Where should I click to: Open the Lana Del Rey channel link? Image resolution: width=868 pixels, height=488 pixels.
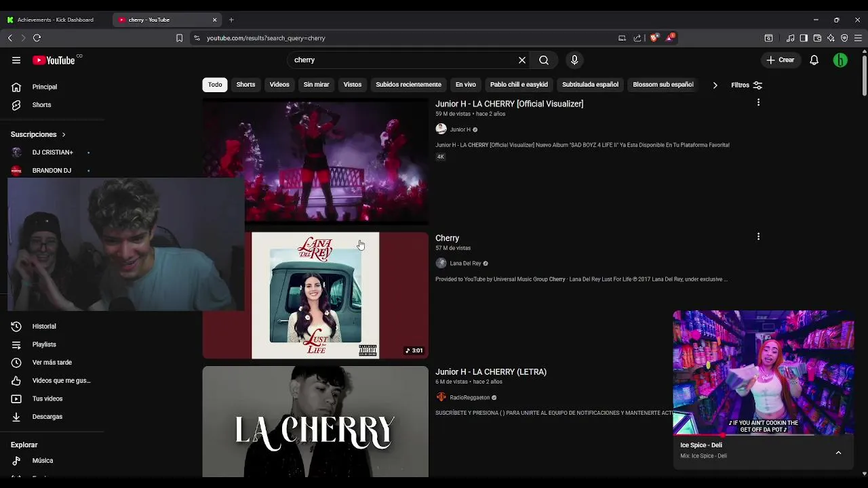(465, 264)
